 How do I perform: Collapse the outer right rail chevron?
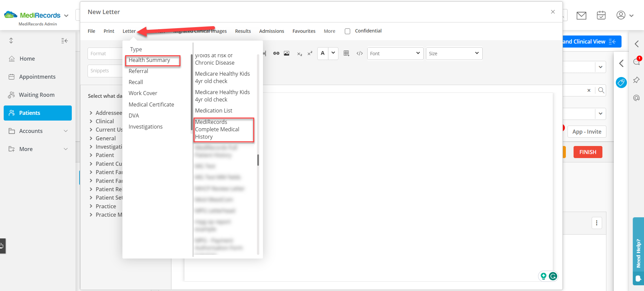coord(637,44)
